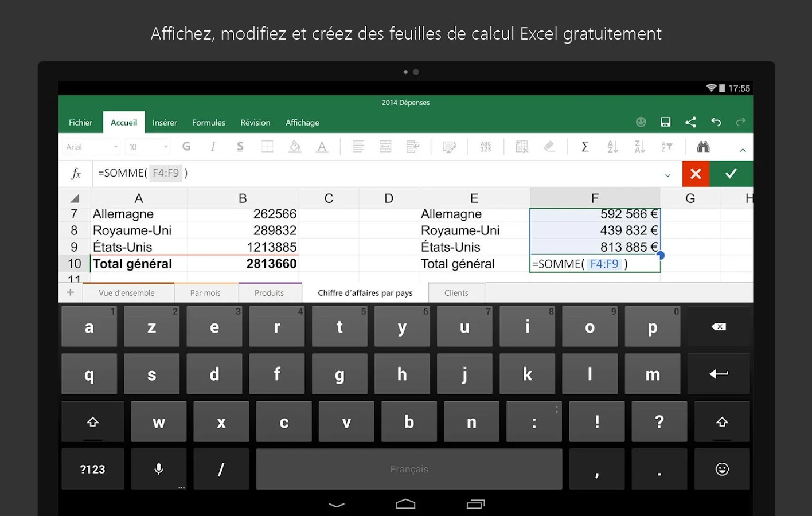Switch to the Par mois sheet

pos(205,293)
